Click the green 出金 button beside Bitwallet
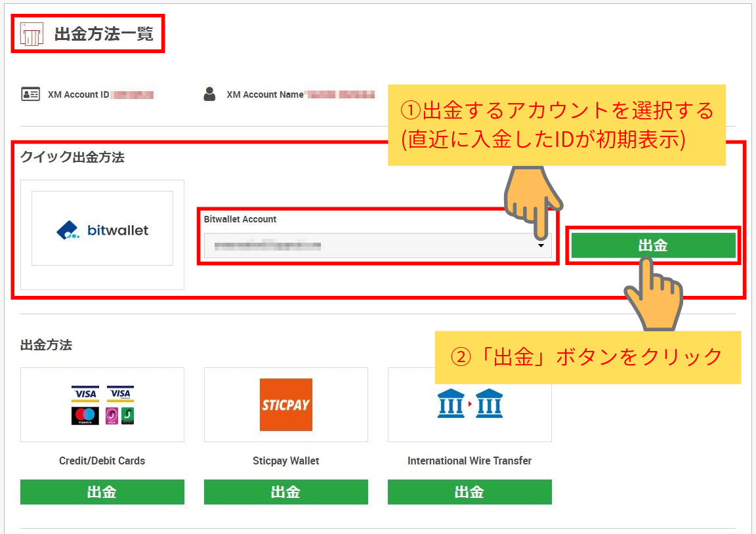This screenshot has height=534, width=756. (653, 245)
